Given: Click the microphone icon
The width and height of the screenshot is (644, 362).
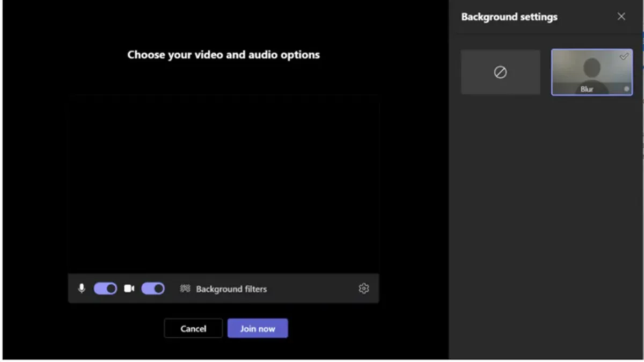Looking at the screenshot, I should point(82,289).
